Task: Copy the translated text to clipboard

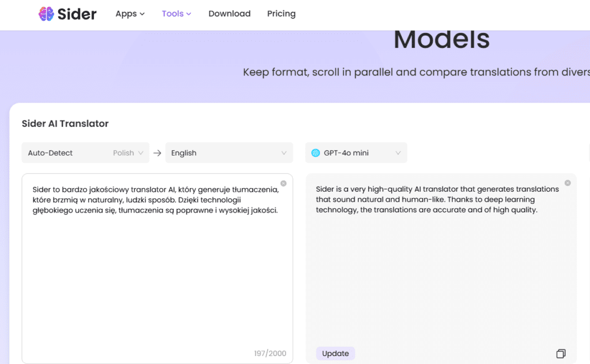Action: tap(561, 353)
